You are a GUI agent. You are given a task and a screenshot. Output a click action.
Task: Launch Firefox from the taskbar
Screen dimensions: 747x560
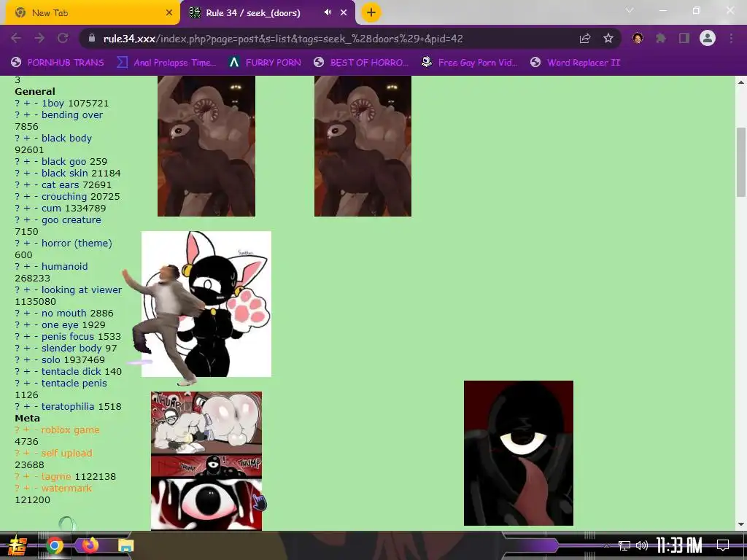pos(90,545)
